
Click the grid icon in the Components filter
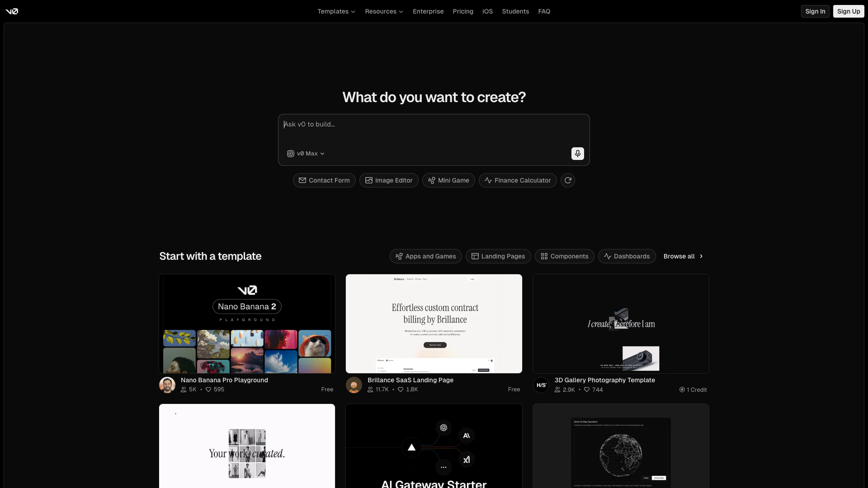click(x=544, y=256)
